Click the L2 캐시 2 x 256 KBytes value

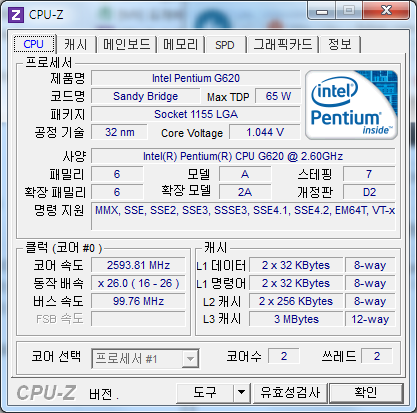[296, 301]
